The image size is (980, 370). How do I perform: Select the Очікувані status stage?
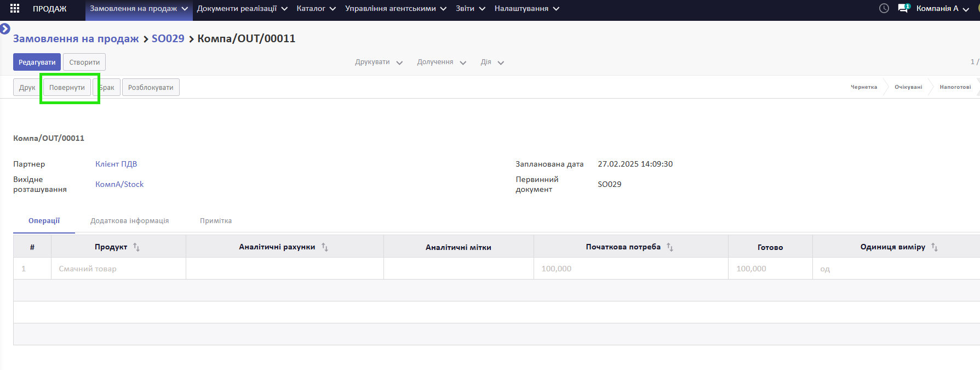point(908,87)
